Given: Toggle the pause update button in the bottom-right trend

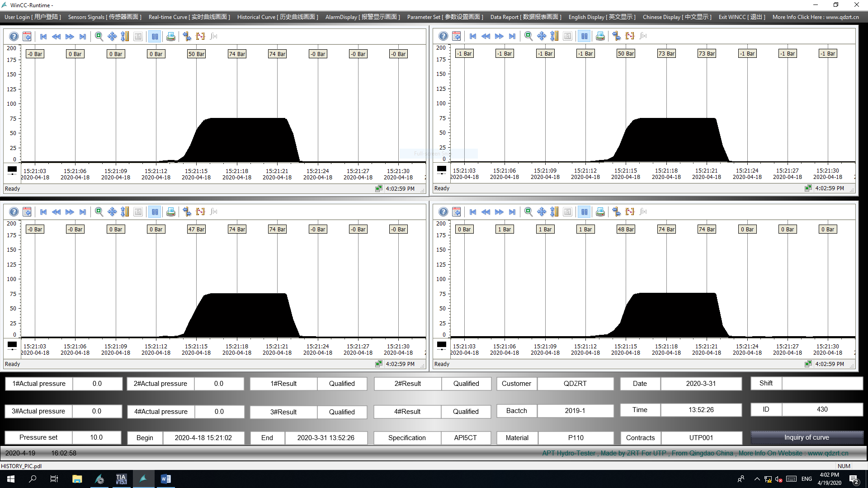Looking at the screenshot, I should (585, 212).
